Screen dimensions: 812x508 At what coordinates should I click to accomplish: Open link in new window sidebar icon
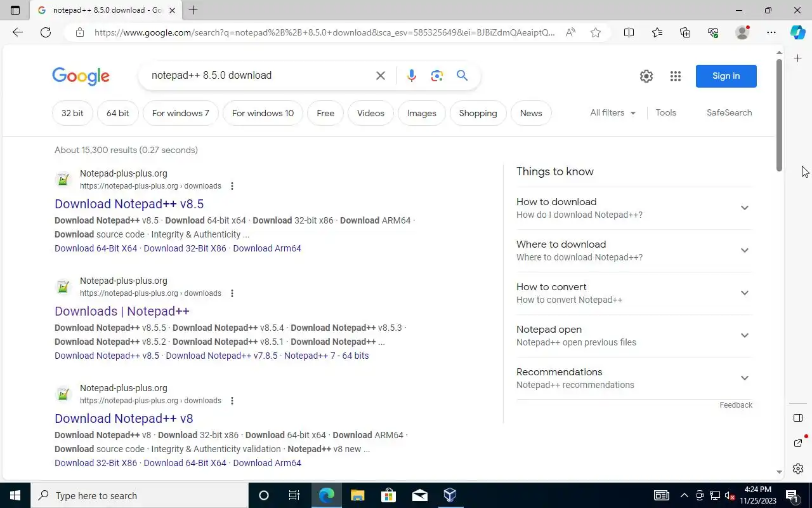pyautogui.click(x=798, y=443)
